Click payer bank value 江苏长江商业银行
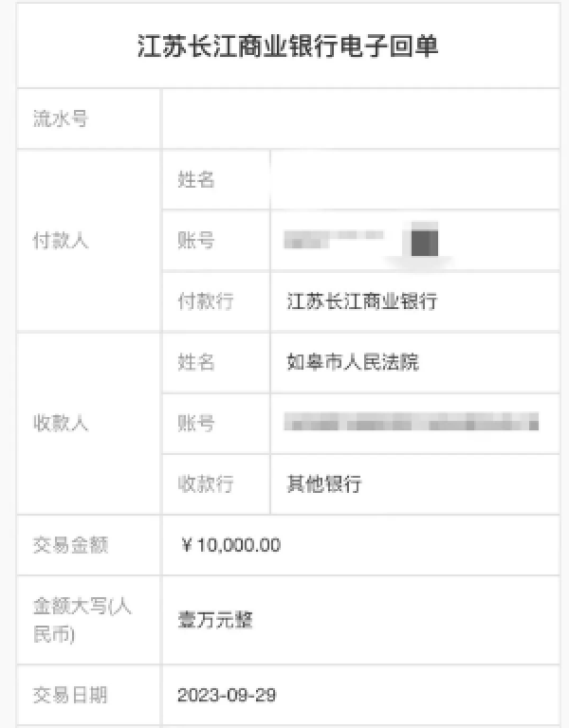This screenshot has height=728, width=569. (361, 301)
